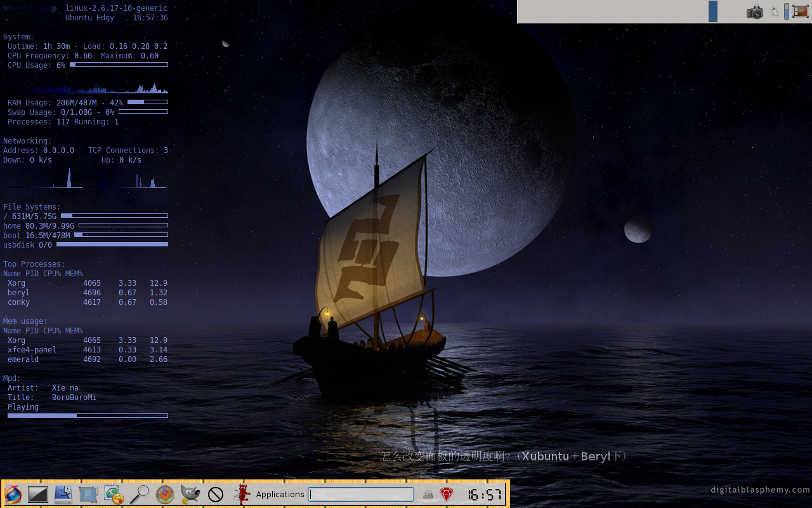Click the 'CPU Usage: 6%' text
The height and width of the screenshot is (508, 812).
point(37,65)
